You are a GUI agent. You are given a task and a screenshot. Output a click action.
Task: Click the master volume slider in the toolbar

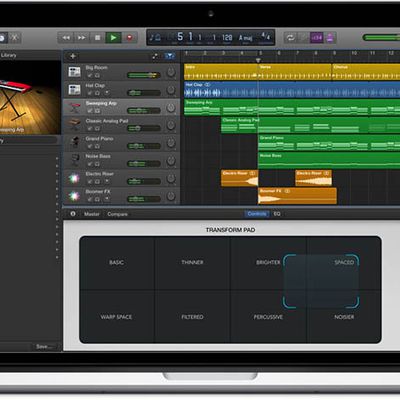(x=381, y=37)
